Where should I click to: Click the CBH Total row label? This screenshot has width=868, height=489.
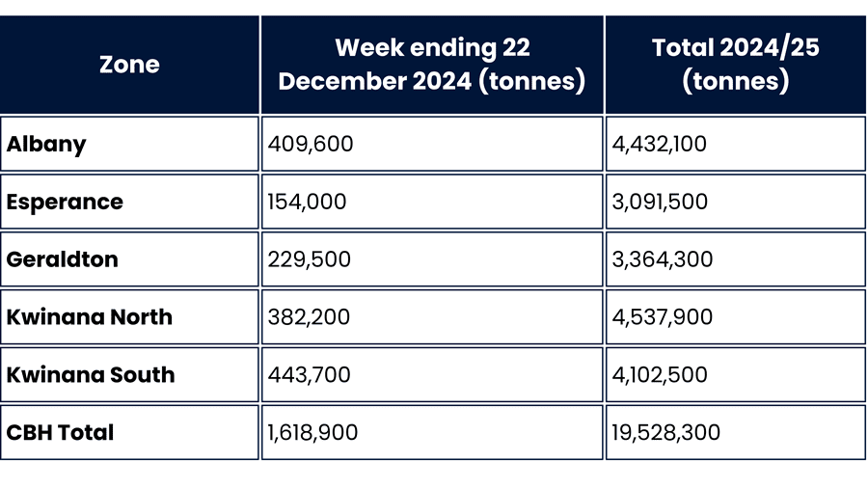[x=61, y=432]
